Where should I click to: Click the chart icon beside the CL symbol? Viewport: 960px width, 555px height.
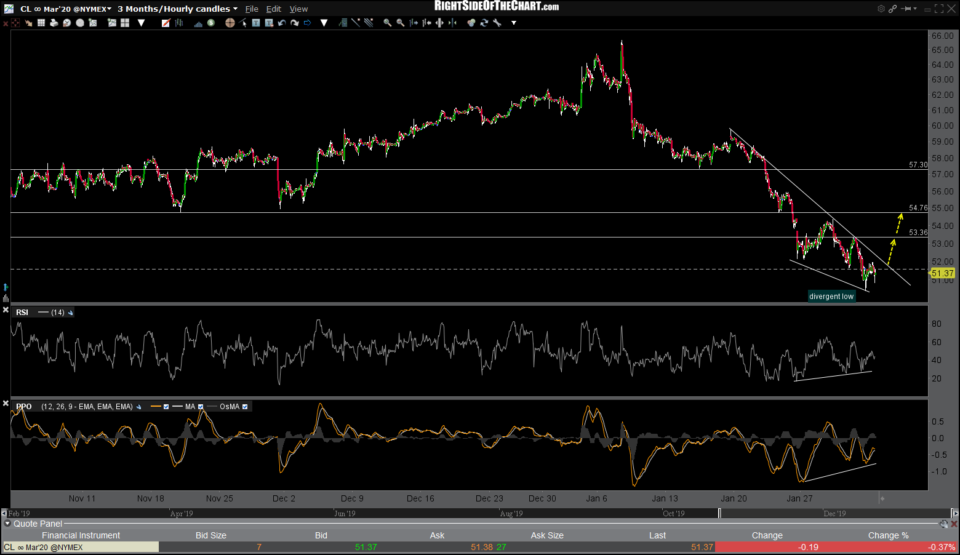11,9
